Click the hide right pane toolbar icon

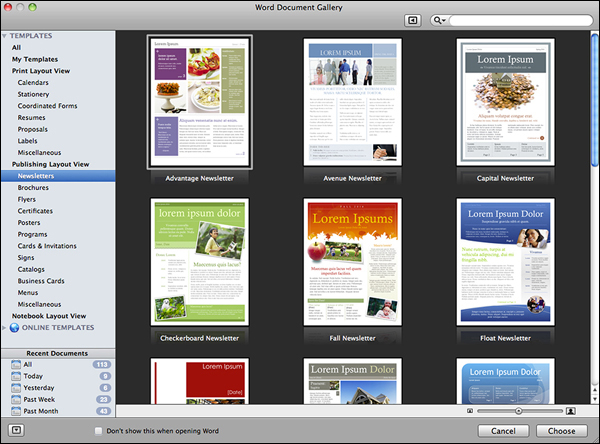tap(412, 20)
